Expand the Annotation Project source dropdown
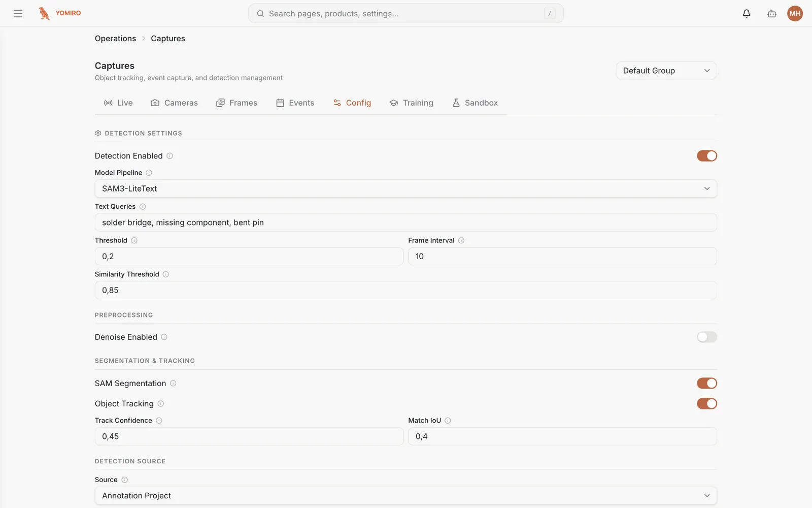812x508 pixels. point(405,496)
